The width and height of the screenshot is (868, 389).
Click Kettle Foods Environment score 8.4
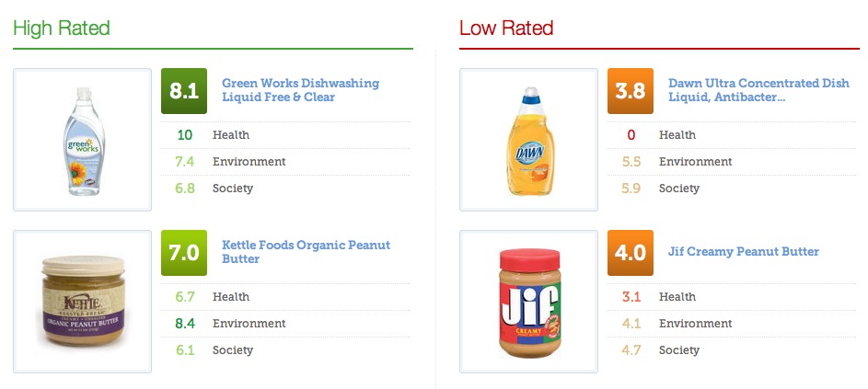pyautogui.click(x=185, y=324)
